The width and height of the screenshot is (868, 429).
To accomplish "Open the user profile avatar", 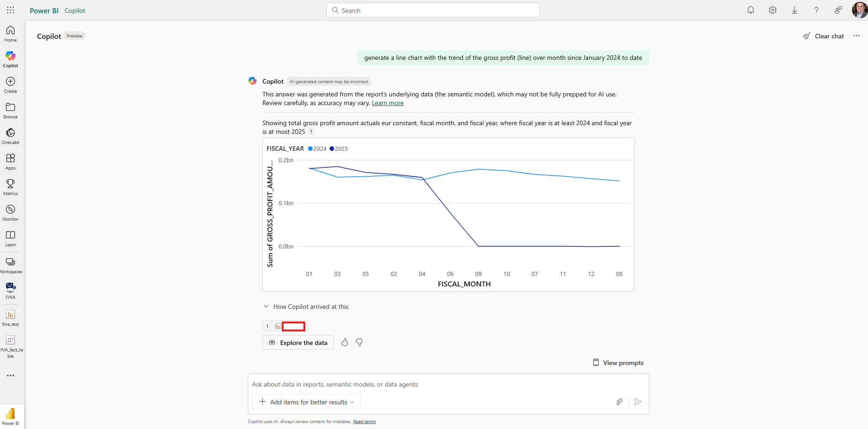I will (859, 10).
